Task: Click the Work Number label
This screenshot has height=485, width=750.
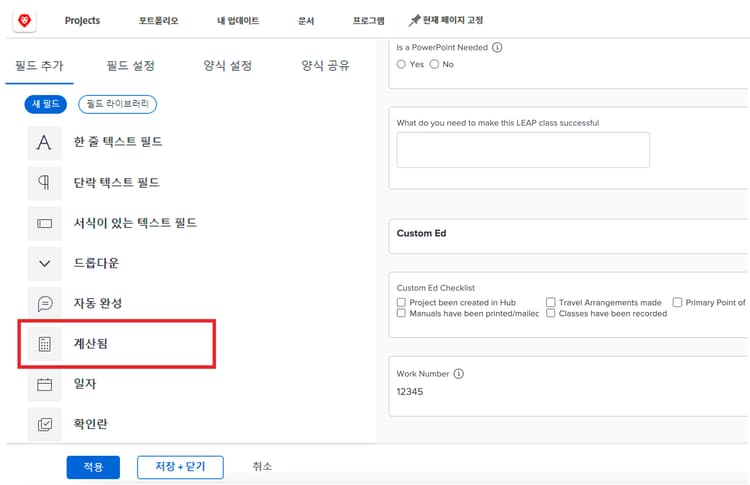Action: 423,374
